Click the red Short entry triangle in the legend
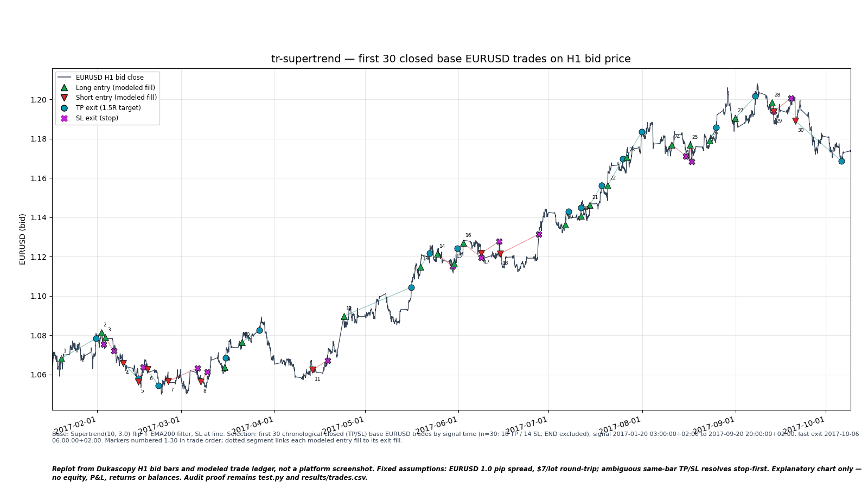The image size is (868, 488). (x=64, y=98)
